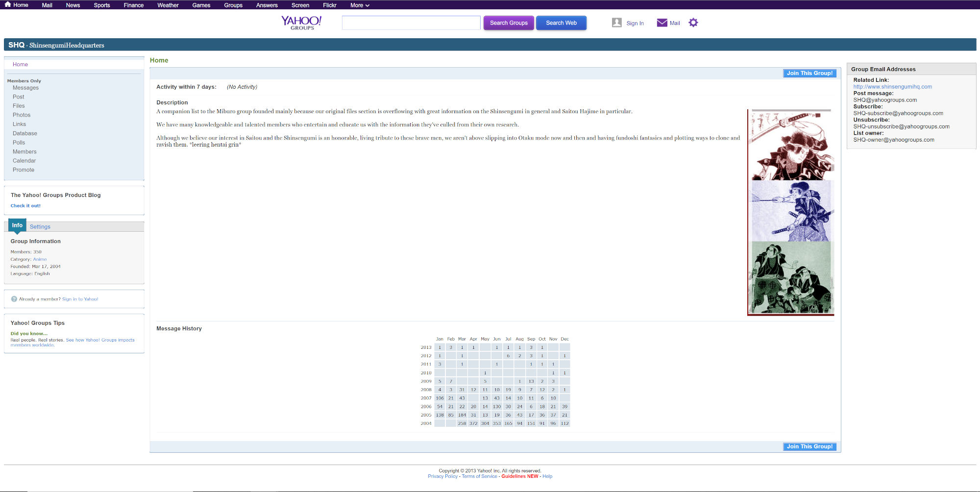
Task: Open the settings gear icon
Action: (x=693, y=23)
